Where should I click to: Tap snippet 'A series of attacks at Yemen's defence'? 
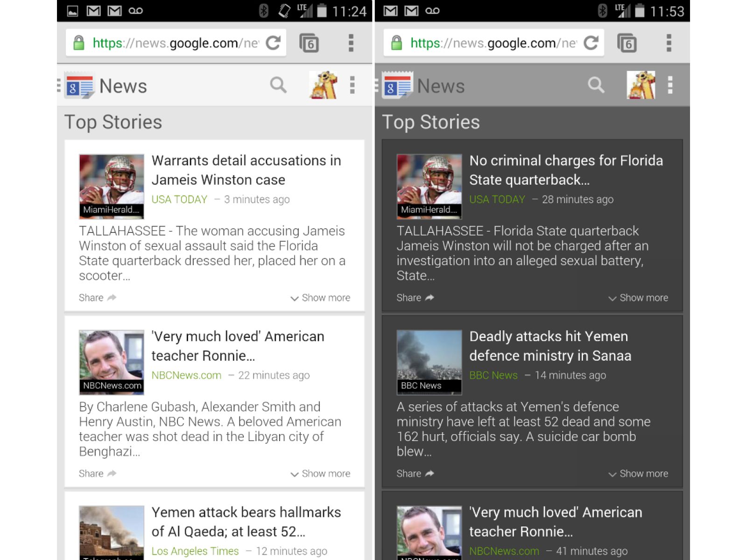(524, 429)
